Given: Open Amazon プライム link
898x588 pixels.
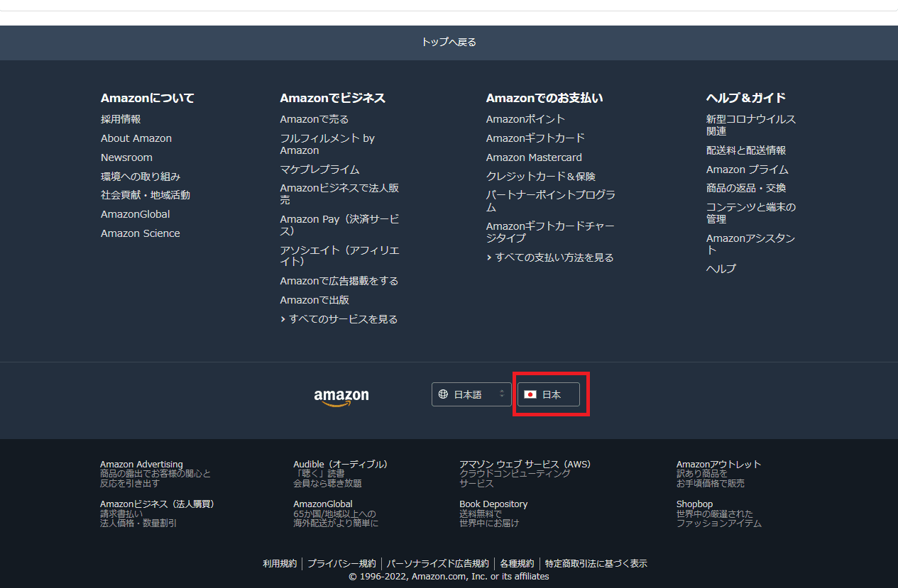Looking at the screenshot, I should (x=748, y=170).
